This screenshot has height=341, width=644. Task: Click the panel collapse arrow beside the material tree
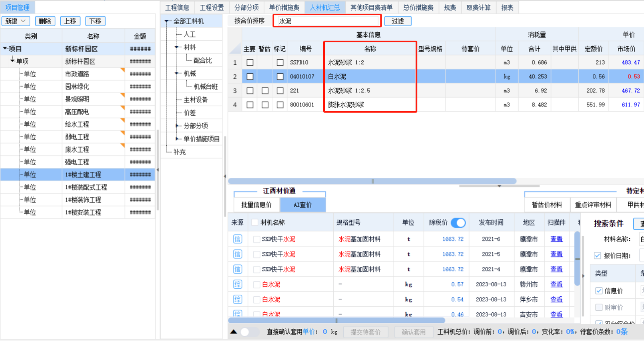pos(225,176)
